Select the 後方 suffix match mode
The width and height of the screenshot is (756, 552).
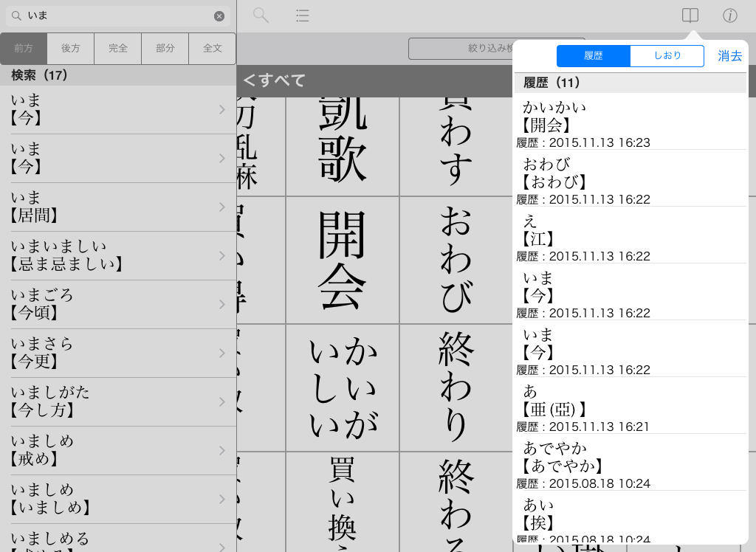pyautogui.click(x=71, y=48)
